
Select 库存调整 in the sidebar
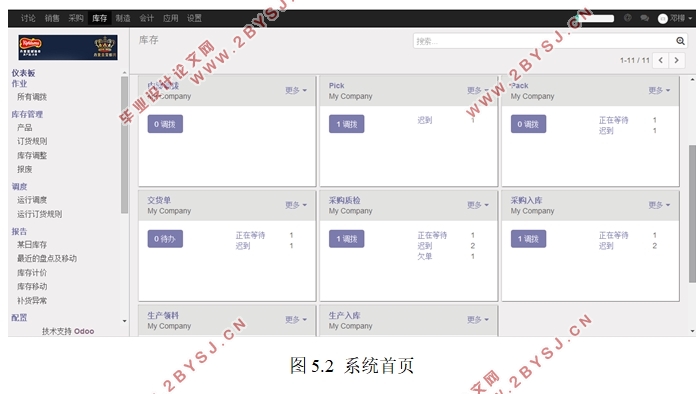pos(32,155)
